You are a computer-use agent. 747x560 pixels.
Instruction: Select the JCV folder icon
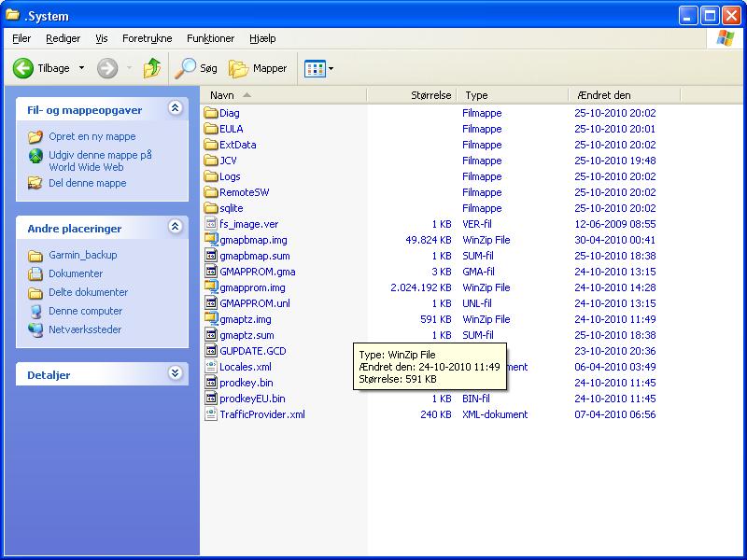pos(211,161)
